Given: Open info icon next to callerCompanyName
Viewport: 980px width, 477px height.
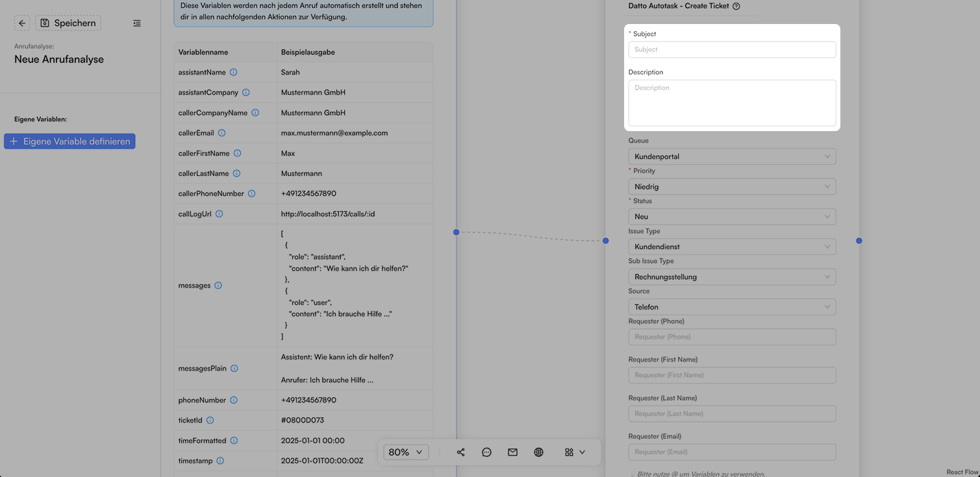Looking at the screenshot, I should point(255,112).
